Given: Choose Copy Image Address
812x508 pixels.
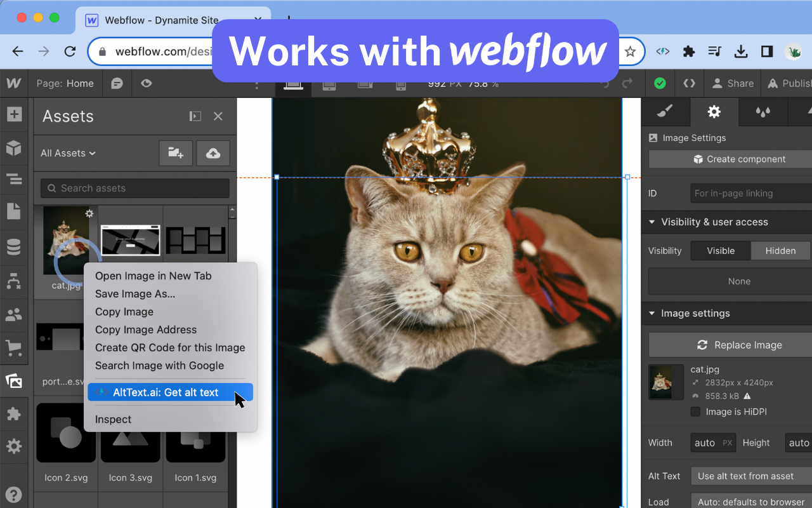Looking at the screenshot, I should [x=146, y=330].
